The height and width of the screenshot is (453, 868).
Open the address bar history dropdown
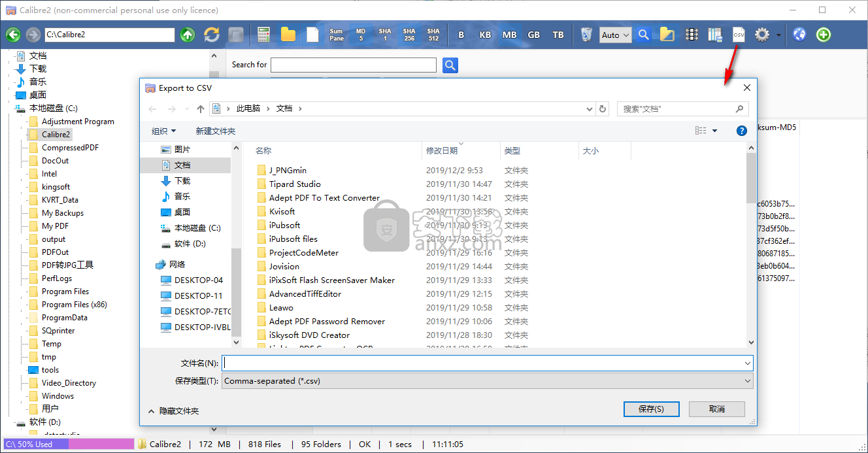point(590,109)
